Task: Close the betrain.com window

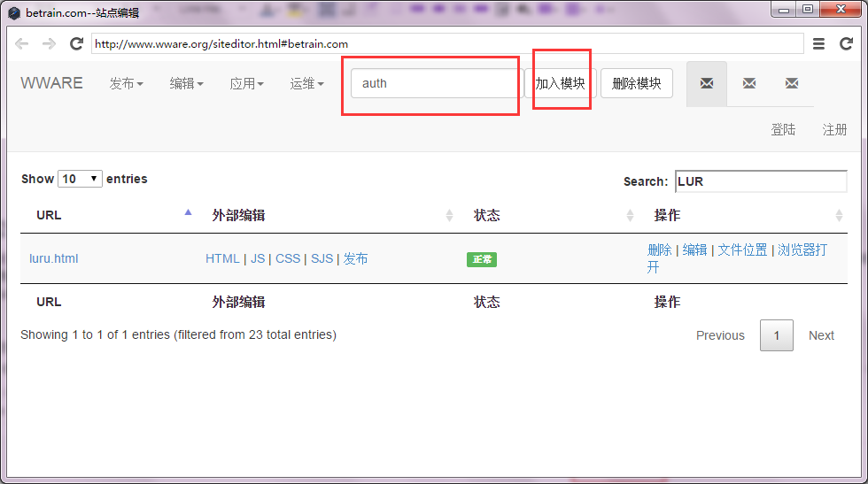Action: (x=841, y=10)
